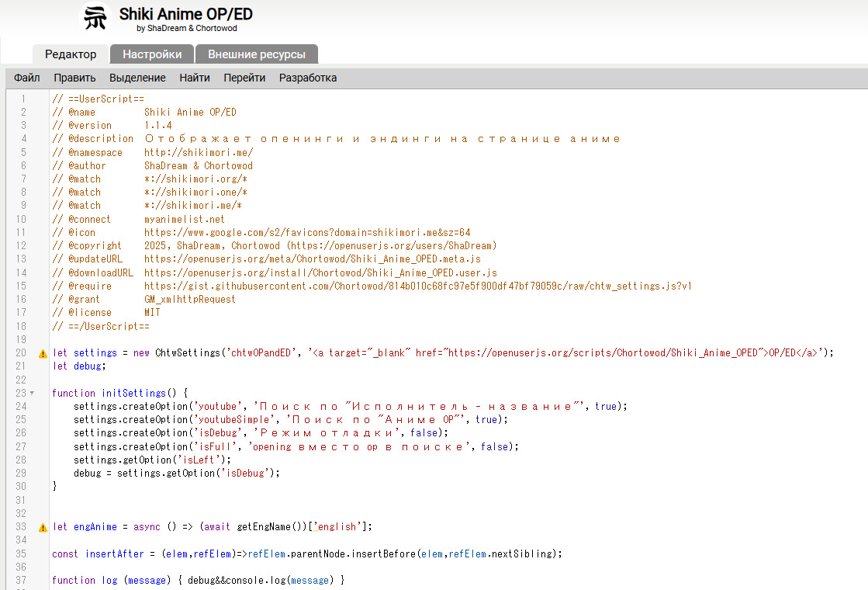
Task: Click the 'function log' definition on line 37
Action: tap(85, 580)
